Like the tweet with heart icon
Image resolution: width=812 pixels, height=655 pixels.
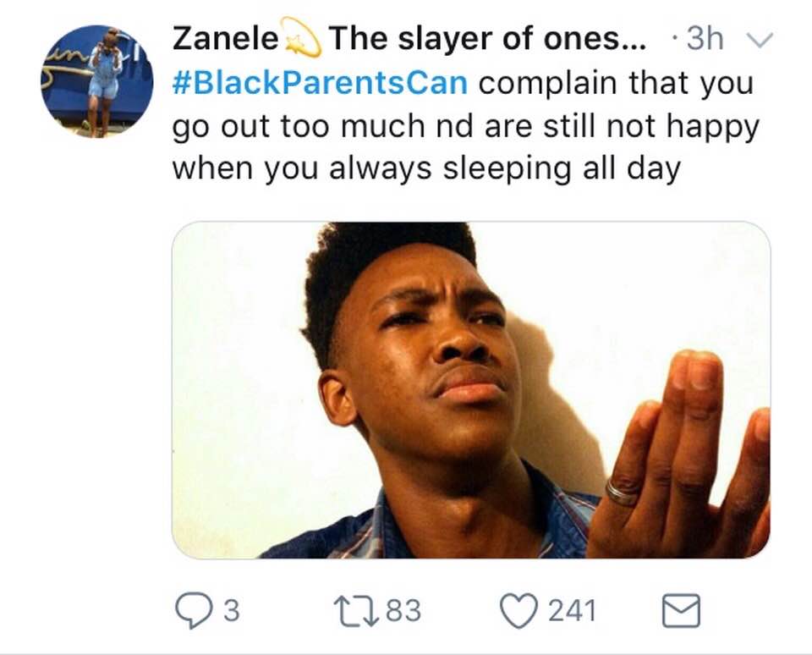[x=518, y=610]
